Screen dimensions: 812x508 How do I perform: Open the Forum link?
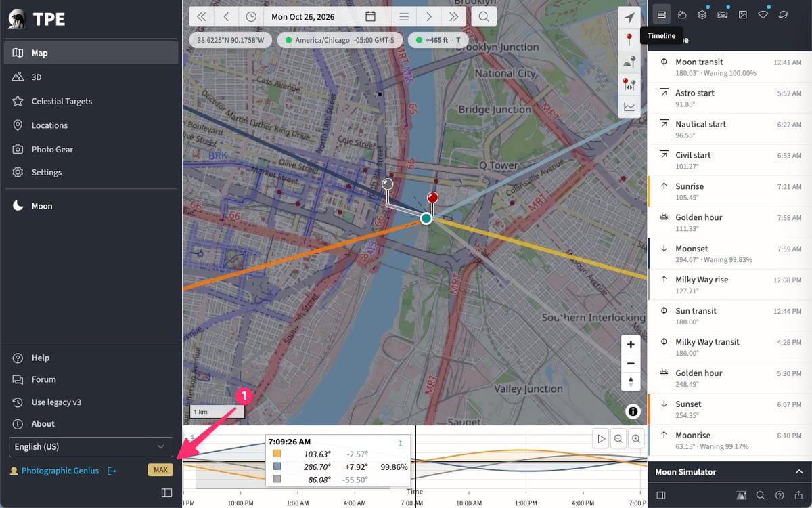tap(43, 379)
